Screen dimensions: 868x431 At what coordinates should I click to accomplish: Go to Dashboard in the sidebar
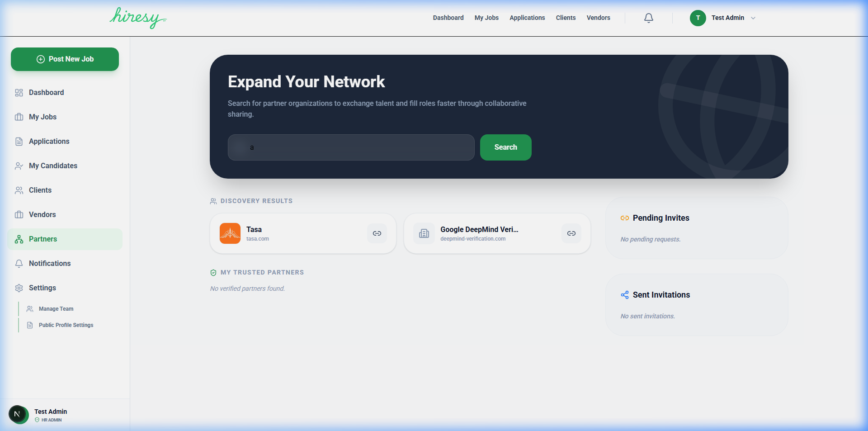point(46,92)
